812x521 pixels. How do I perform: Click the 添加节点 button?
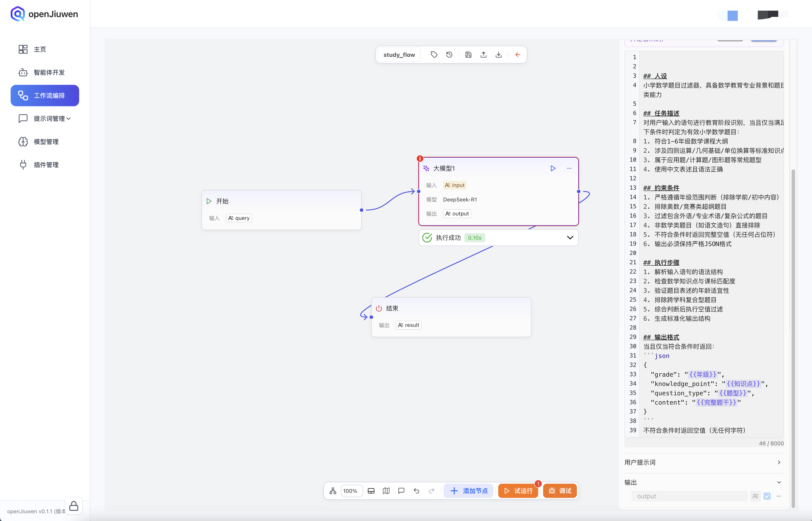coord(468,491)
